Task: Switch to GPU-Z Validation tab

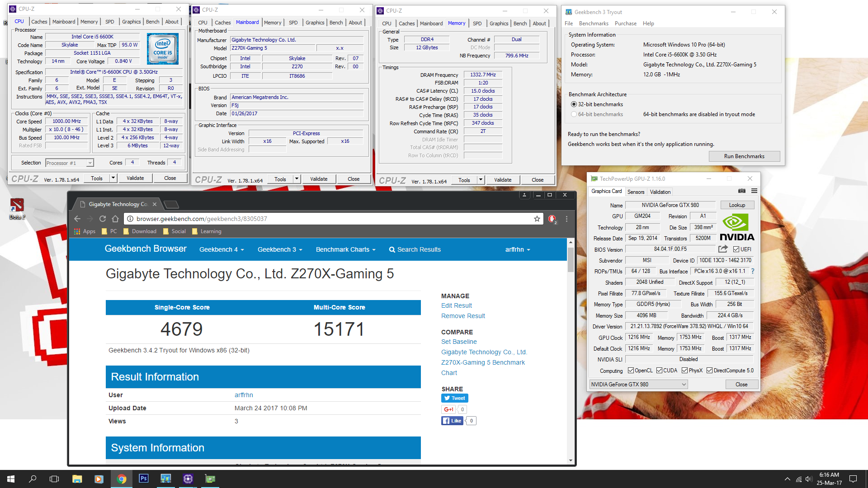Action: pos(660,192)
